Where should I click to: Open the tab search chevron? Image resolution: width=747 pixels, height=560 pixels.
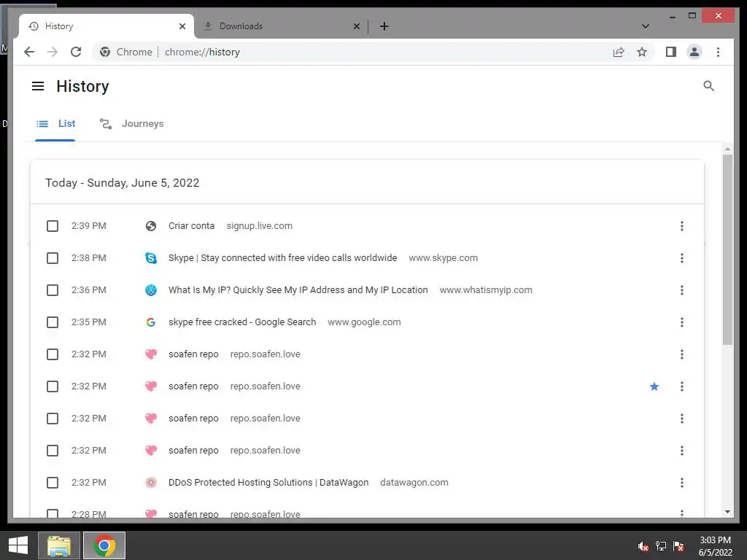[x=645, y=26]
